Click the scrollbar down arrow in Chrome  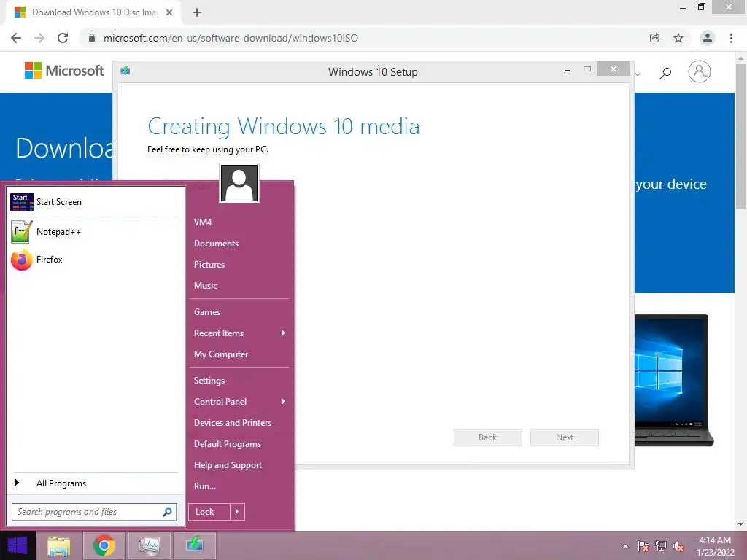(x=741, y=525)
